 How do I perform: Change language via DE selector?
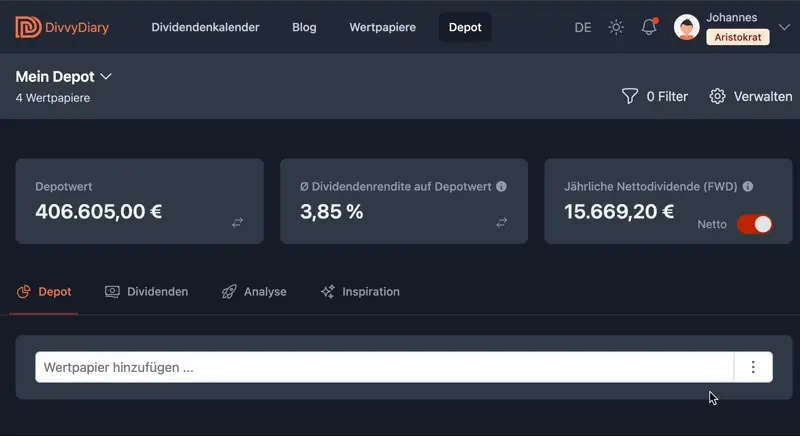point(583,27)
